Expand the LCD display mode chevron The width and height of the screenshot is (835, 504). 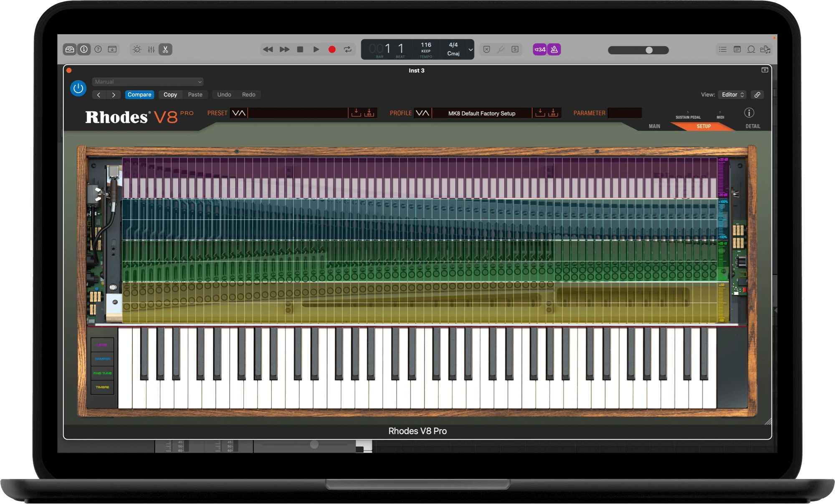tap(471, 50)
